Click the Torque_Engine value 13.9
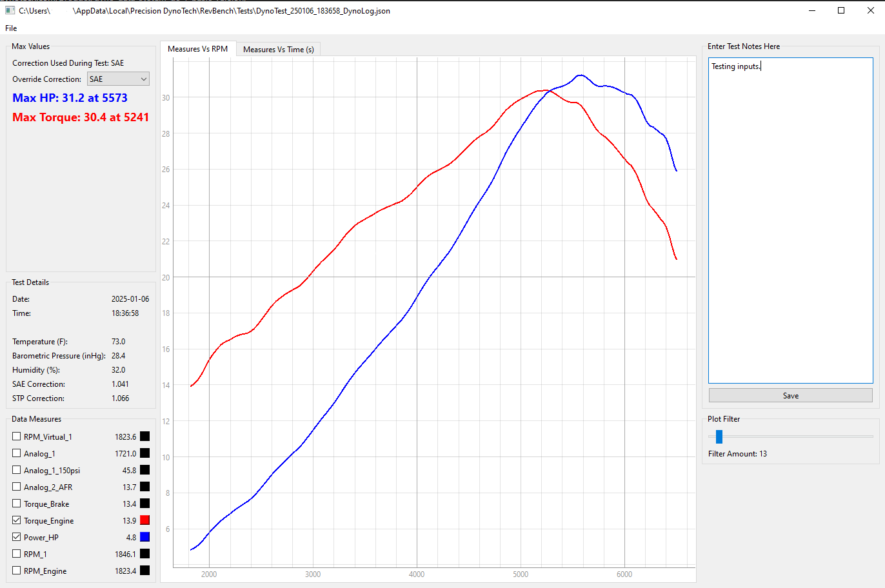Screen dimensions: 885x588 point(130,521)
